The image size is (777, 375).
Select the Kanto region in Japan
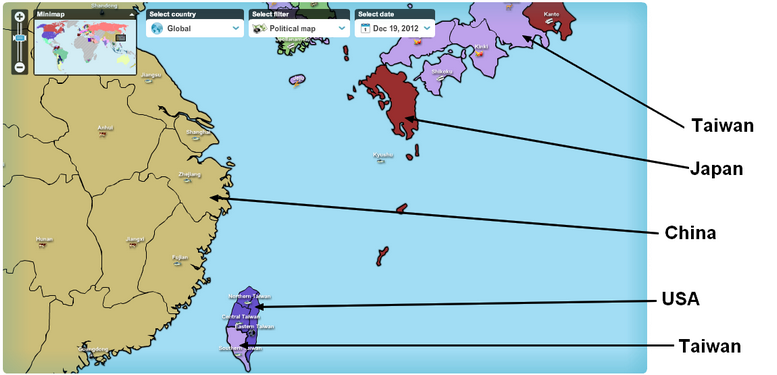550,21
